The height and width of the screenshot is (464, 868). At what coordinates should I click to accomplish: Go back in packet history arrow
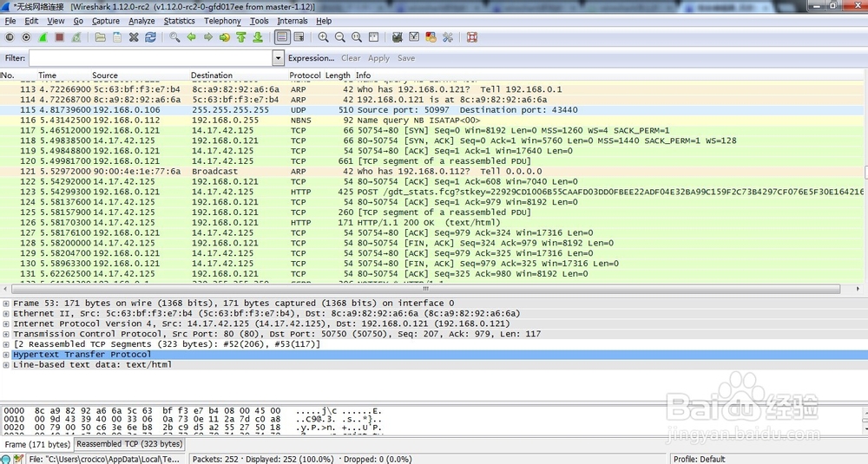coord(191,37)
